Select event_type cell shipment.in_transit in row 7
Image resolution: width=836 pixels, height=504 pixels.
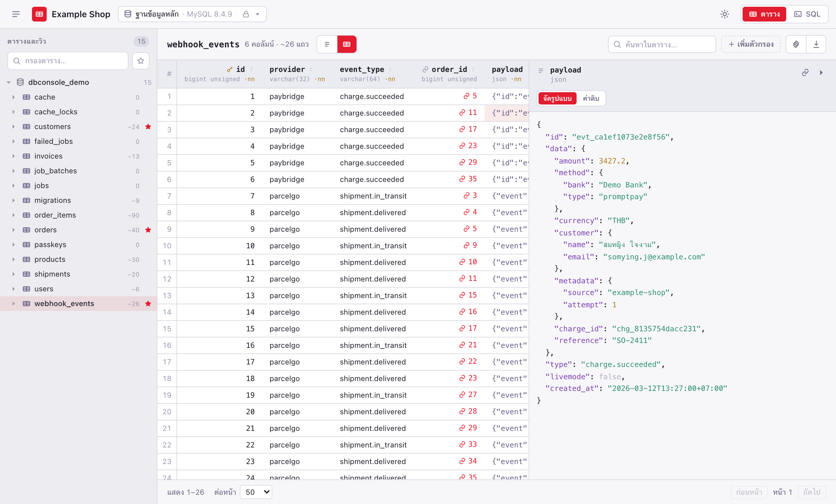coord(373,196)
